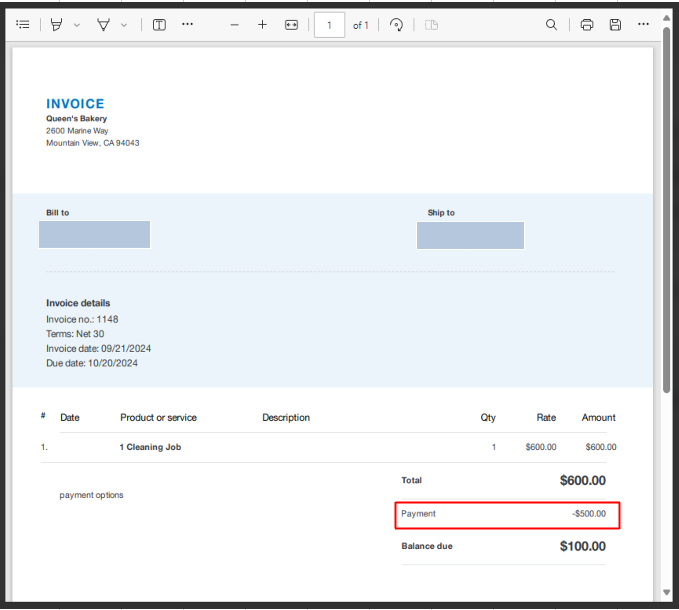Click the Amount column header
679x610 pixels.
click(598, 418)
